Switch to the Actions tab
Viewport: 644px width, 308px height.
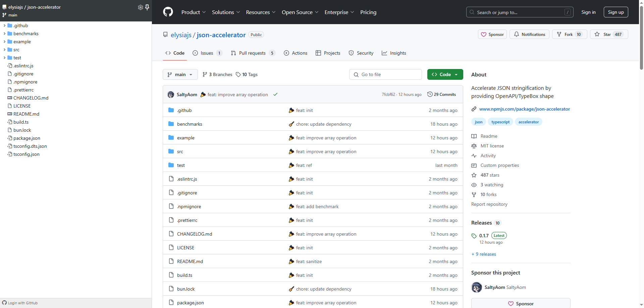(x=296, y=53)
